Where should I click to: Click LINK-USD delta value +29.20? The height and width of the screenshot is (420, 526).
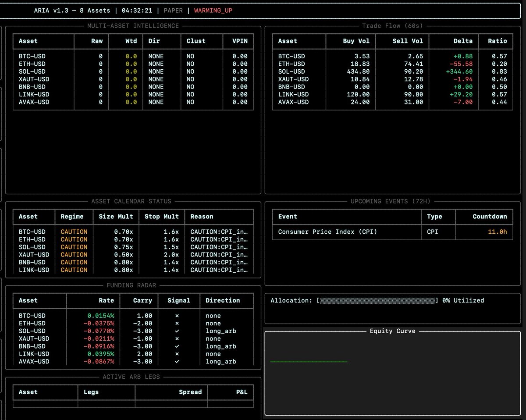461,94
